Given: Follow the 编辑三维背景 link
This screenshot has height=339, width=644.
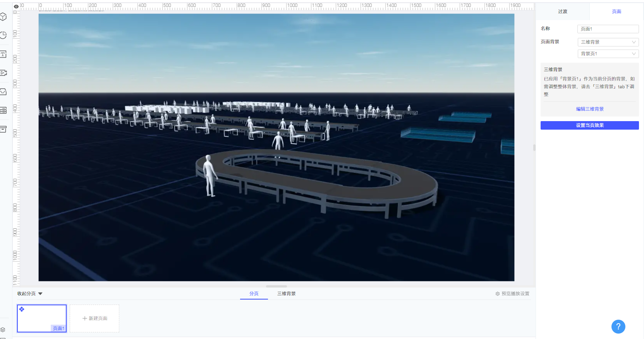Looking at the screenshot, I should 589,109.
